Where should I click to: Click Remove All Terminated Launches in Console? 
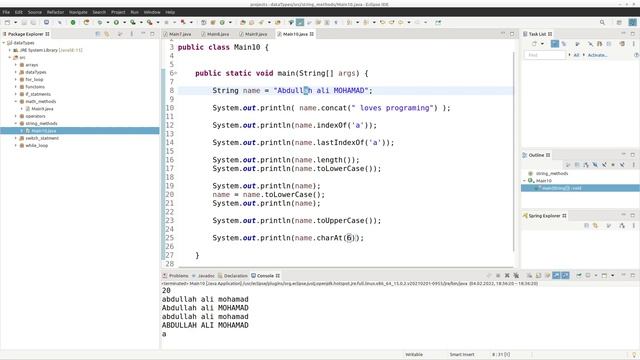516,276
